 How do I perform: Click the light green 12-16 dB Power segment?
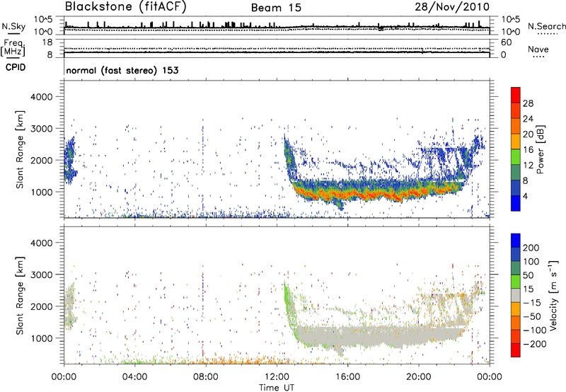click(x=516, y=157)
